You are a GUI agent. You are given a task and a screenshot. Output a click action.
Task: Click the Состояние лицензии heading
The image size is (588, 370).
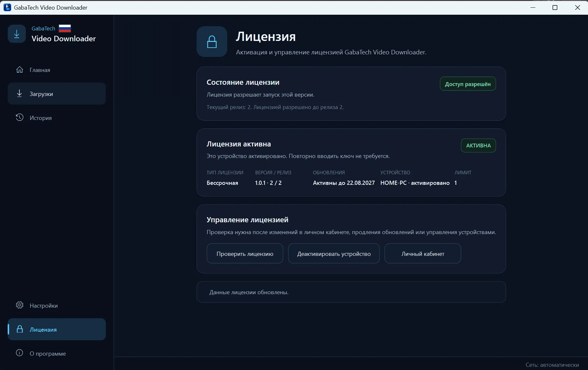pos(243,82)
